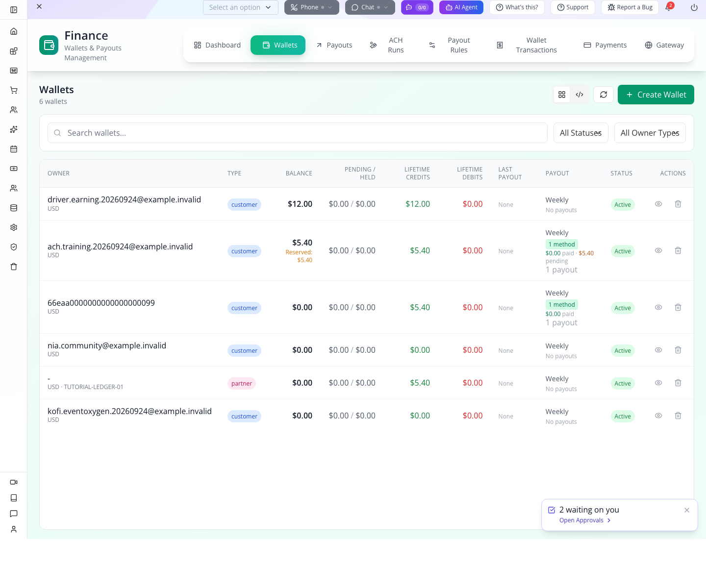This screenshot has width=706, height=588.
Task: Switch to the code view toggle
Action: 580,95
